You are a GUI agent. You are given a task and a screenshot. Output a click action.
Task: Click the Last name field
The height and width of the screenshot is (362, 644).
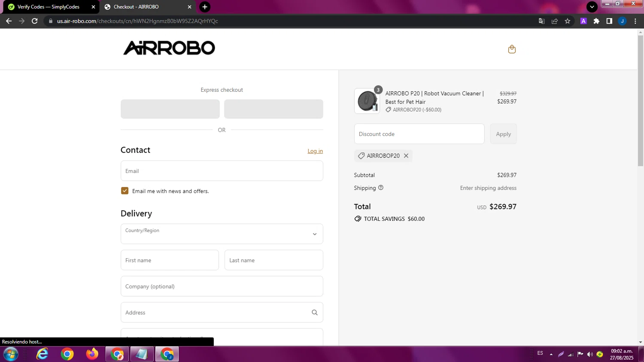tap(273, 260)
